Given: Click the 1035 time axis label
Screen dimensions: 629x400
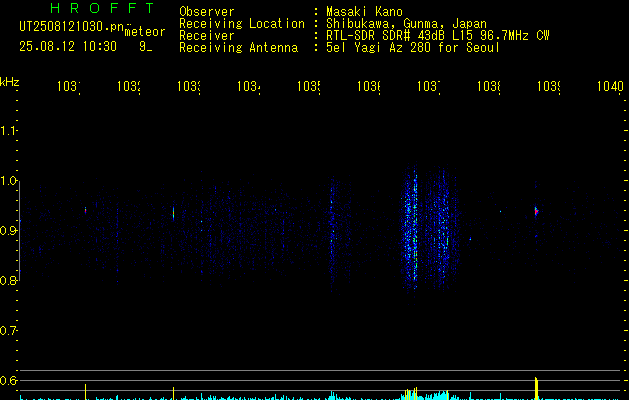Looking at the screenshot, I should [309, 86].
